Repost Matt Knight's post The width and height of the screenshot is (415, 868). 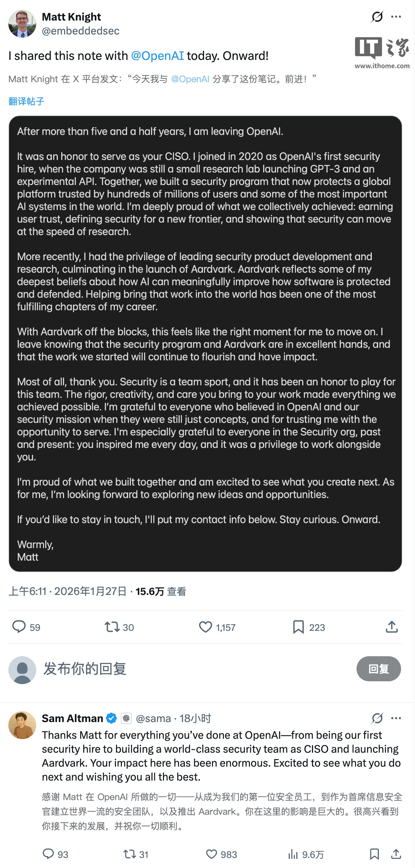(112, 627)
